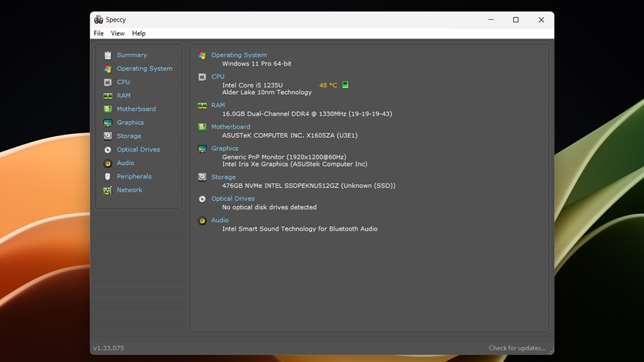Image resolution: width=644 pixels, height=362 pixels.
Task: Click the 48 °C temperature reading
Action: pyautogui.click(x=328, y=85)
